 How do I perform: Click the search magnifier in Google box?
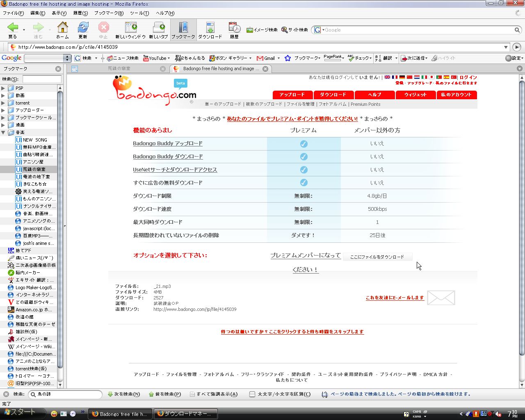[x=517, y=30]
